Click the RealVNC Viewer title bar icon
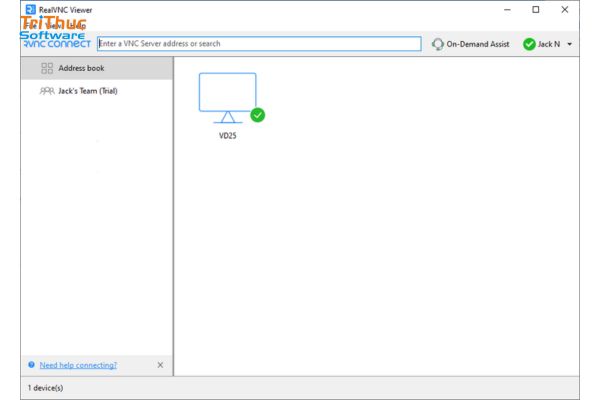The height and width of the screenshot is (400, 600). point(31,9)
